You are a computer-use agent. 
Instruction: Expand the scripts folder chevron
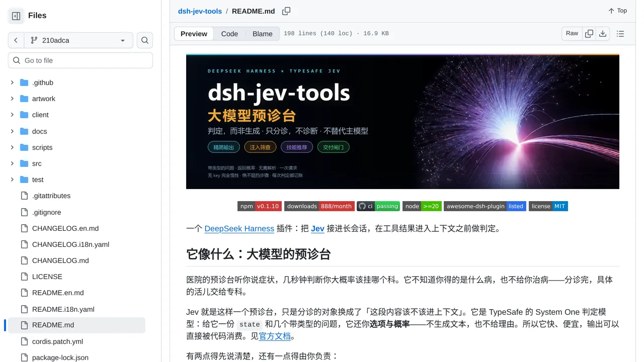click(x=12, y=147)
